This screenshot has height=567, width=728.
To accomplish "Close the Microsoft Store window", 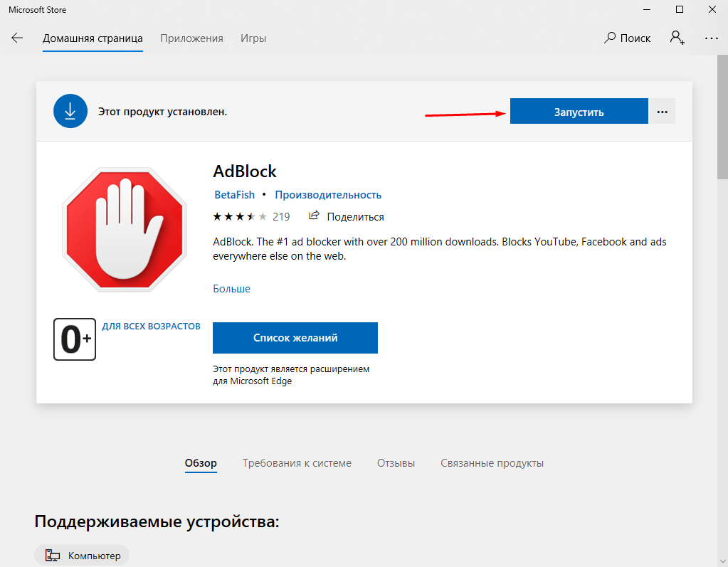I will 712,10.
